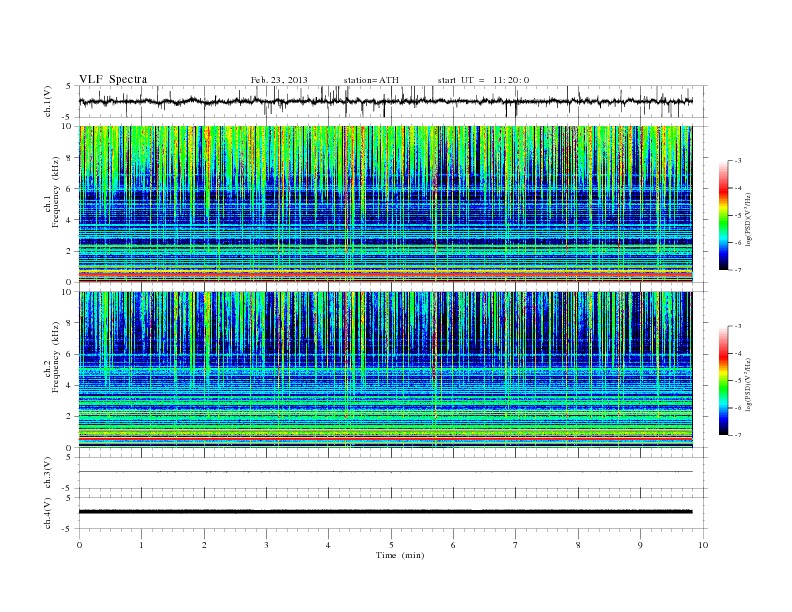Click the 'ch.4(V)' axis label
This screenshot has height=612, width=792.
point(48,513)
